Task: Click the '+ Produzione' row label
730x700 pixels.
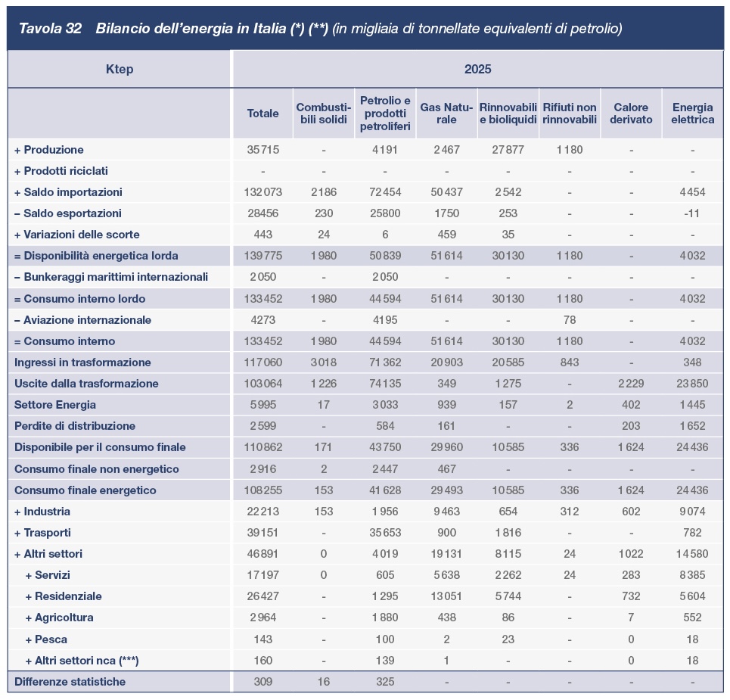Action: tap(49, 150)
